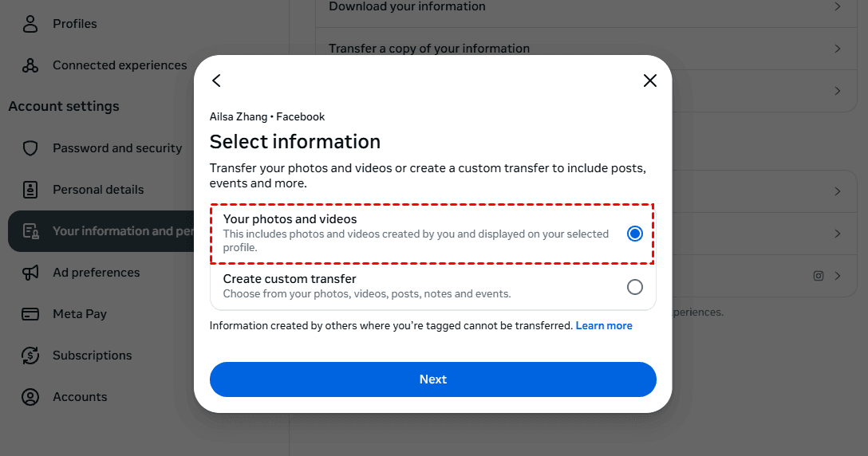Click the Personal details ID card icon
The height and width of the screenshot is (456, 868).
pos(30,190)
